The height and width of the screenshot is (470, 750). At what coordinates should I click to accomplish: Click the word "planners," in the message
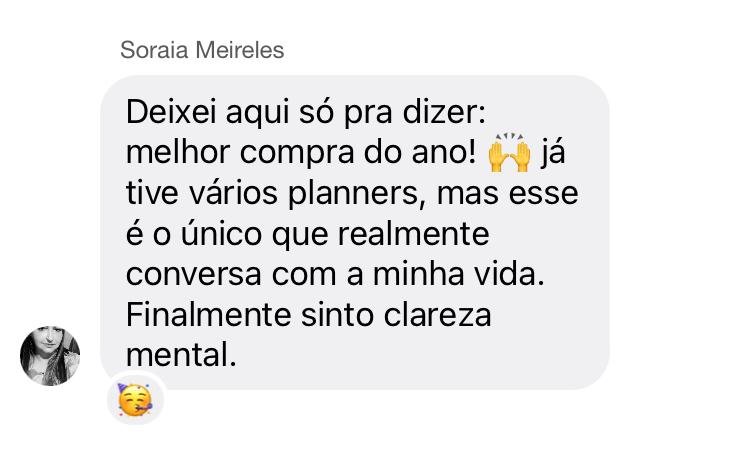pyautogui.click(x=357, y=194)
